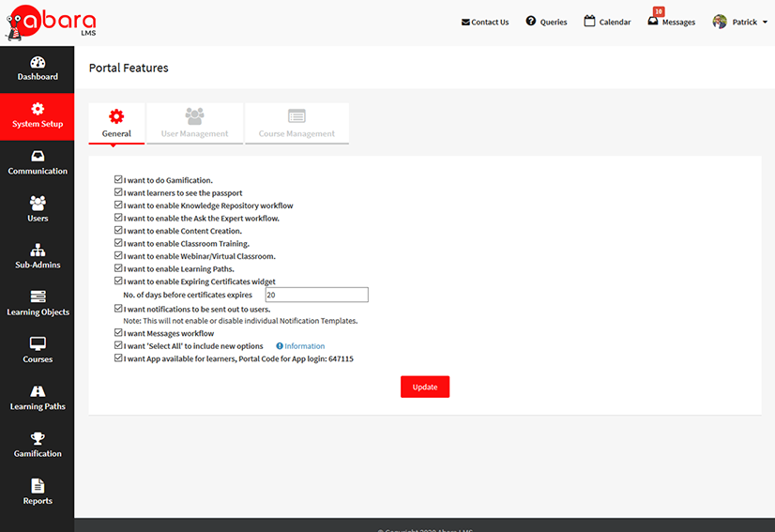Open the Contact Us link

point(485,23)
